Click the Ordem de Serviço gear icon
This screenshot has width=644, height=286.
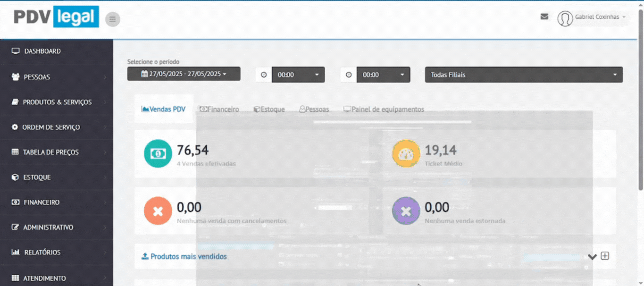tap(15, 127)
